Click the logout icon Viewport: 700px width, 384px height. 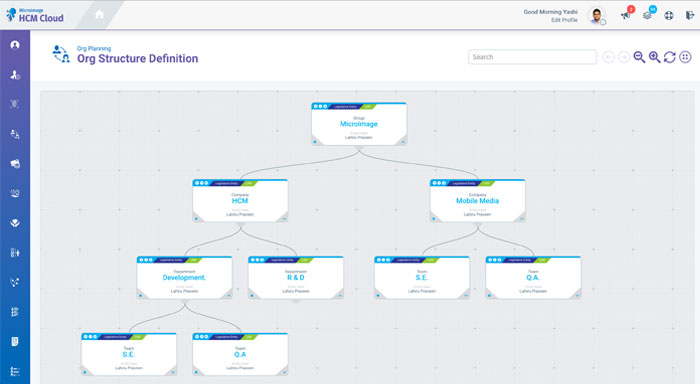pos(690,16)
